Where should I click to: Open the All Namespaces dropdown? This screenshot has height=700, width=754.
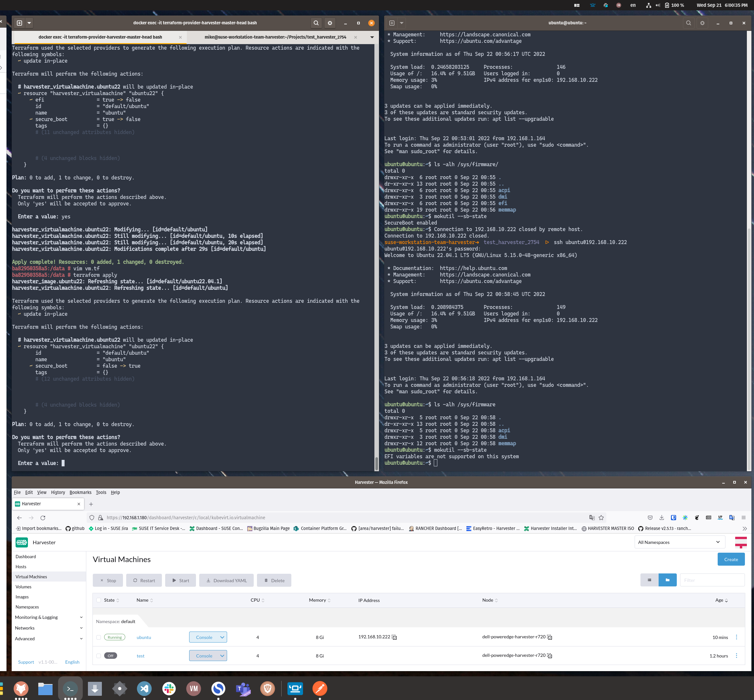click(x=679, y=542)
